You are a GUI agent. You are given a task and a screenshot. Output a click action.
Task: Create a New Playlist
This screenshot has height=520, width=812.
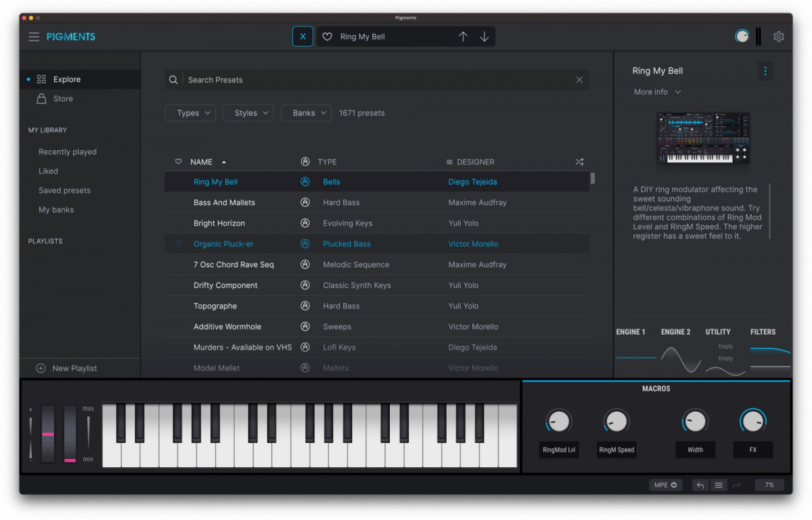(67, 368)
